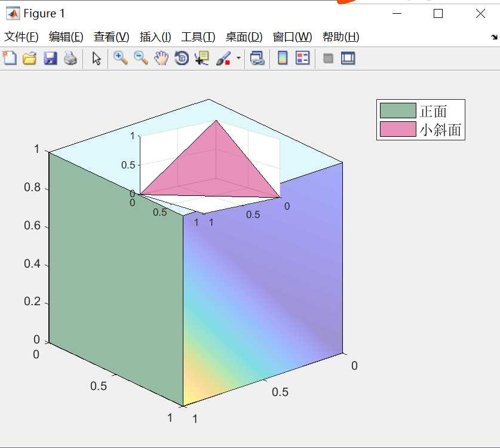Click the 0.4 tick label on the vertical axis

32,263
